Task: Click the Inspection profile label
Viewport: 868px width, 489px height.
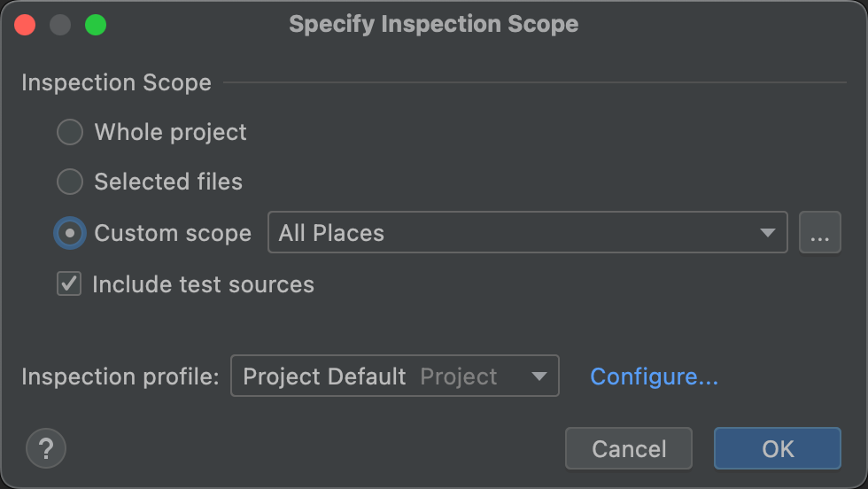Action: click(x=120, y=376)
